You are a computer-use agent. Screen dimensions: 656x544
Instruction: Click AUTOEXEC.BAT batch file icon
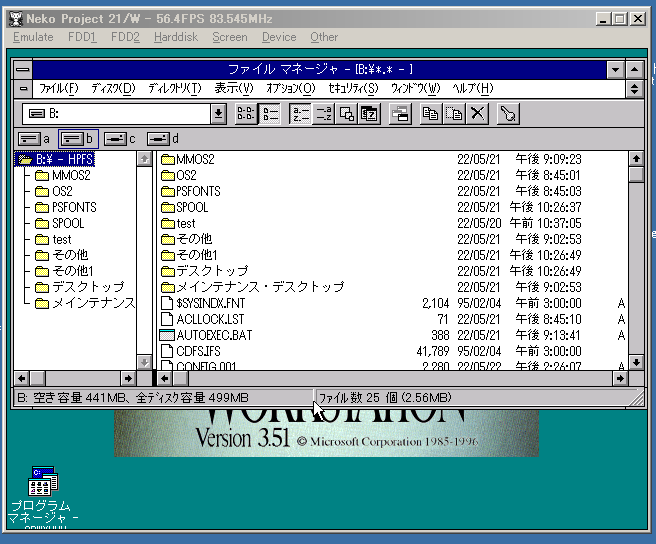pyautogui.click(x=167, y=335)
